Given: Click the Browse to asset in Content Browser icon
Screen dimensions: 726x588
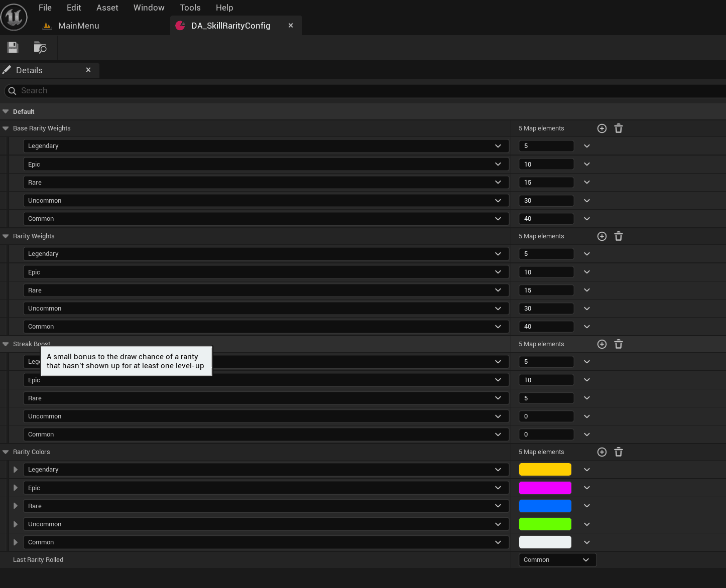Looking at the screenshot, I should tap(40, 48).
